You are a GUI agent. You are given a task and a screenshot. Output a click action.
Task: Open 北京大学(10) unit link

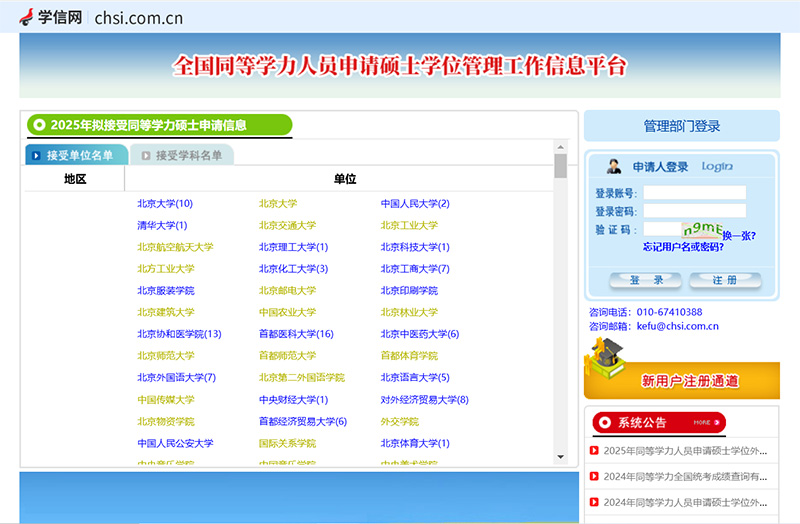pyautogui.click(x=165, y=204)
